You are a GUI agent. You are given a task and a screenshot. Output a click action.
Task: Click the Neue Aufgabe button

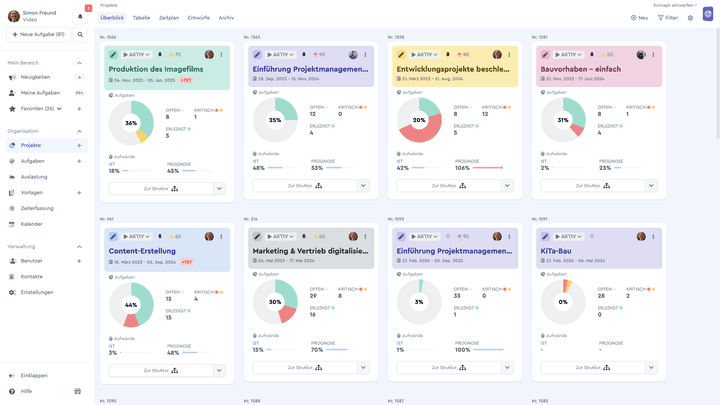tap(39, 34)
